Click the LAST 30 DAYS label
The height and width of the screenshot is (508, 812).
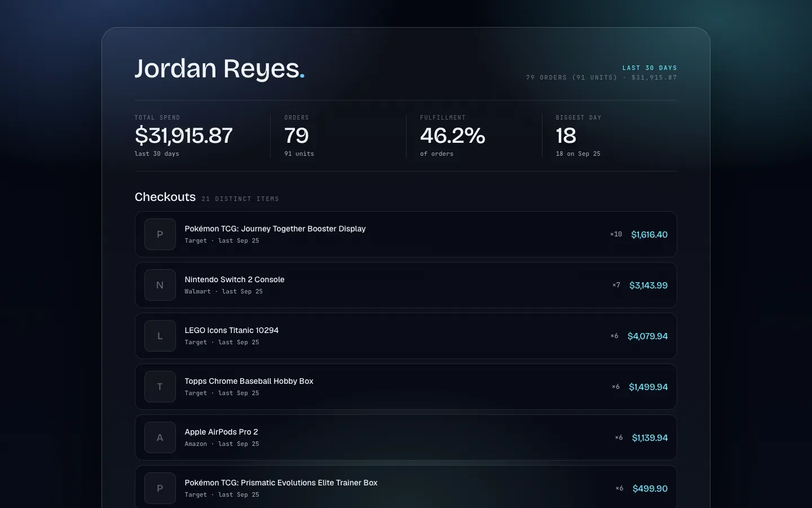click(x=650, y=68)
